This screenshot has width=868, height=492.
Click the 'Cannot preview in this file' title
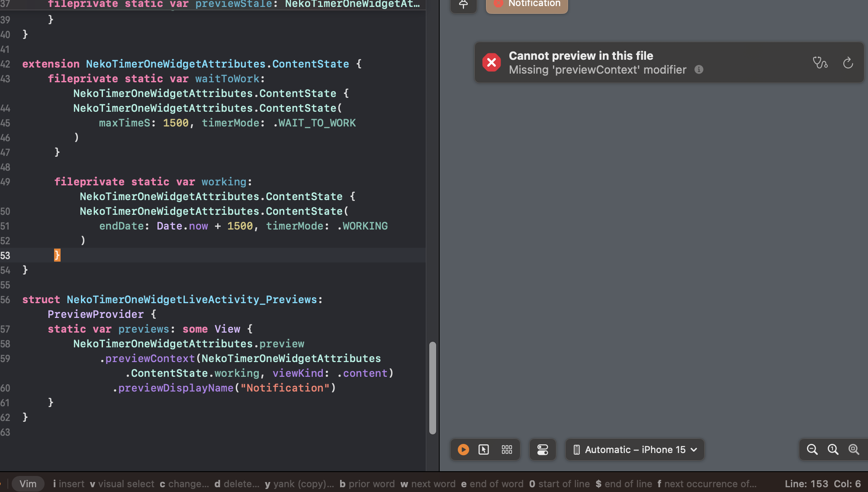click(581, 56)
